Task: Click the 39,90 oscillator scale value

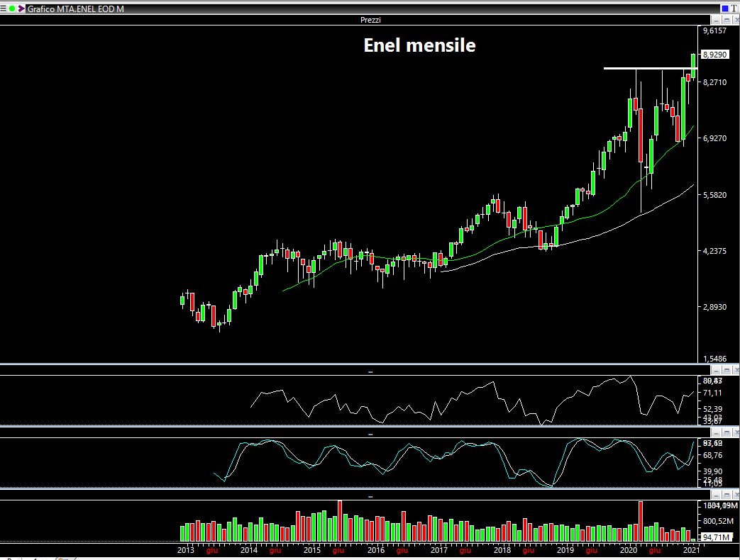Action: pos(712,471)
